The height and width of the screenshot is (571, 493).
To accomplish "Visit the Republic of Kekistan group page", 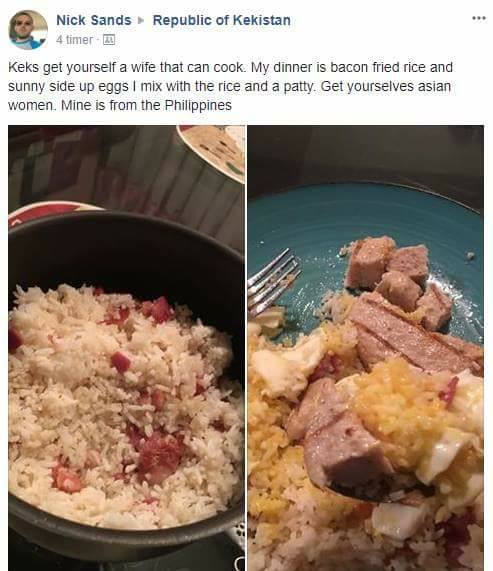I will tap(221, 20).
